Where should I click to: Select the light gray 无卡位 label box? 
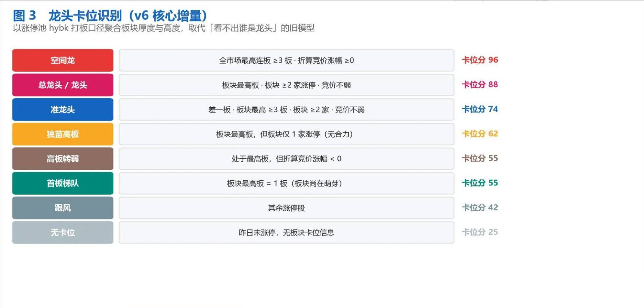click(63, 232)
